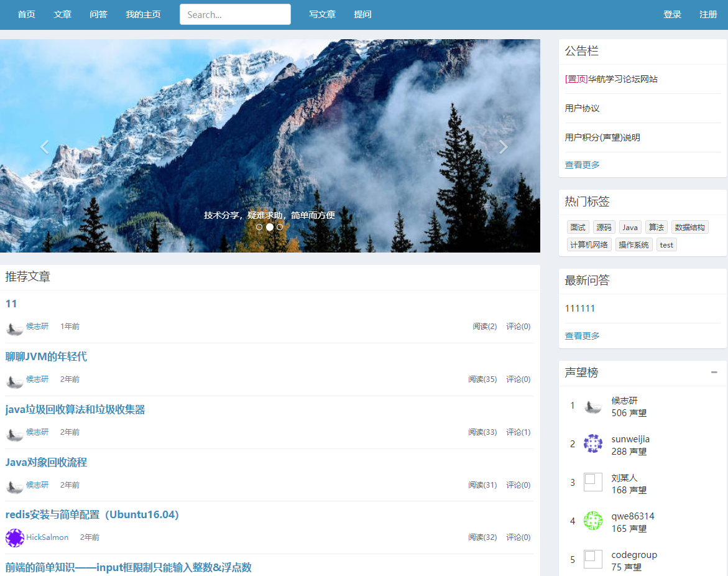The width and height of the screenshot is (728, 576).
Task: Select the first carousel indicator dot
Action: [x=259, y=227]
